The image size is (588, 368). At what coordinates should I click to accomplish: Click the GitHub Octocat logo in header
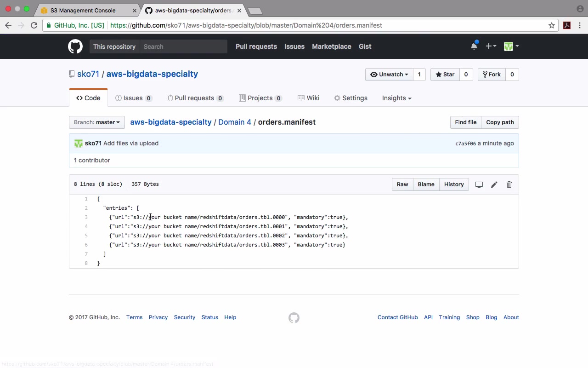click(x=75, y=46)
